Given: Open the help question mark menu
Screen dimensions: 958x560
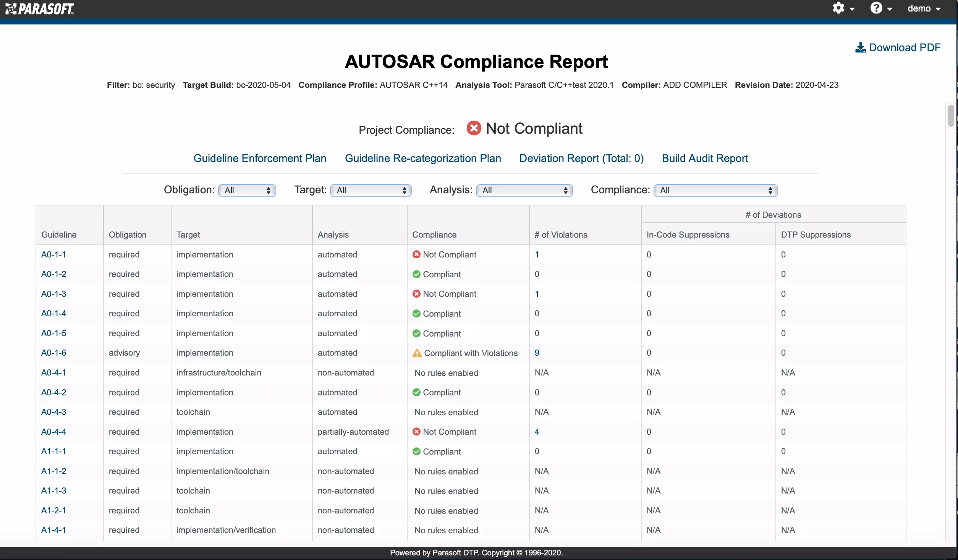Looking at the screenshot, I should pyautogui.click(x=881, y=8).
